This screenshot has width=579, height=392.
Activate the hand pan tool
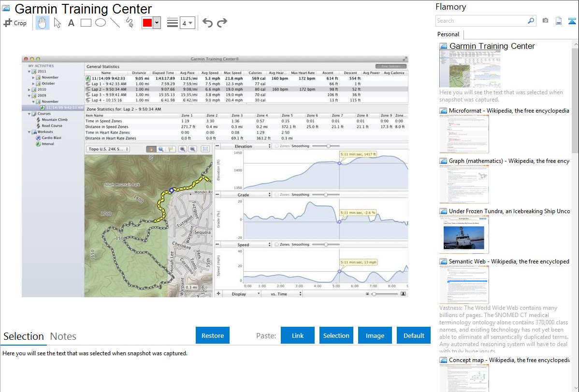click(43, 23)
